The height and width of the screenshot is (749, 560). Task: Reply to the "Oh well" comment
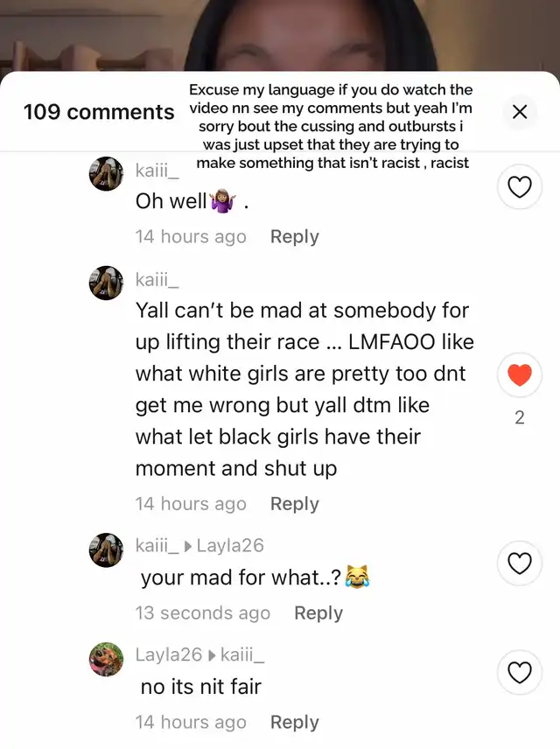click(294, 237)
